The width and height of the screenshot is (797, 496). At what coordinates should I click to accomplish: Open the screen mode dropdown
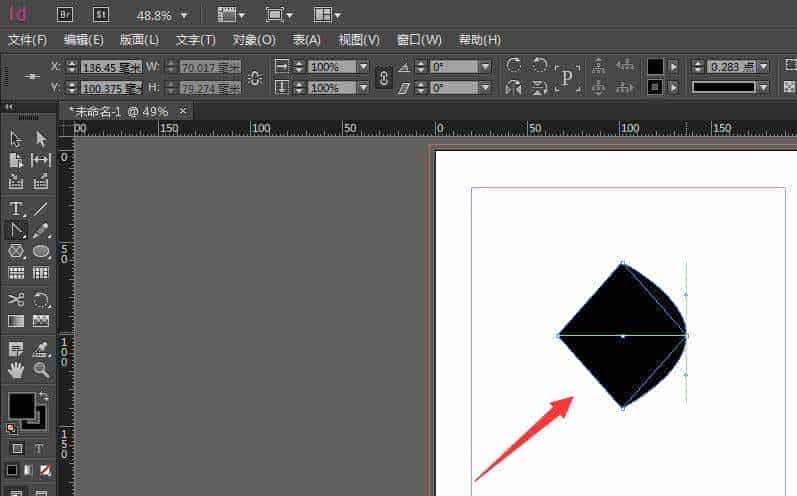pos(279,15)
